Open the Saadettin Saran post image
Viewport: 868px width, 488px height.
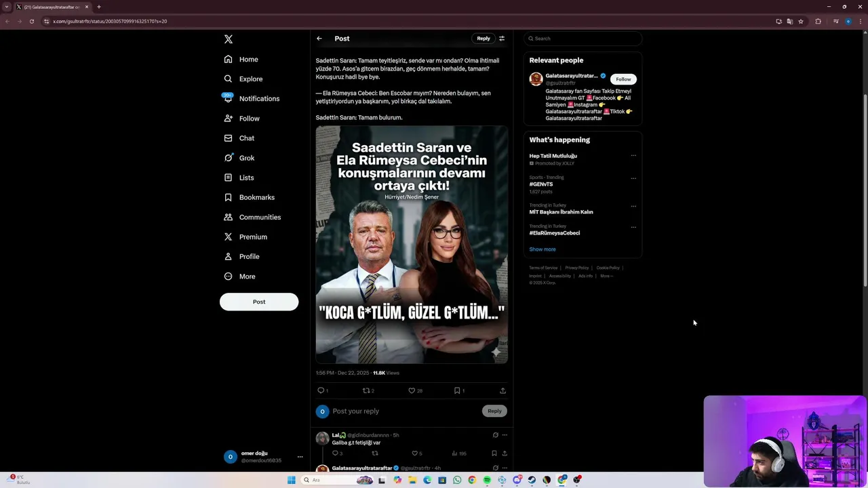tap(412, 245)
